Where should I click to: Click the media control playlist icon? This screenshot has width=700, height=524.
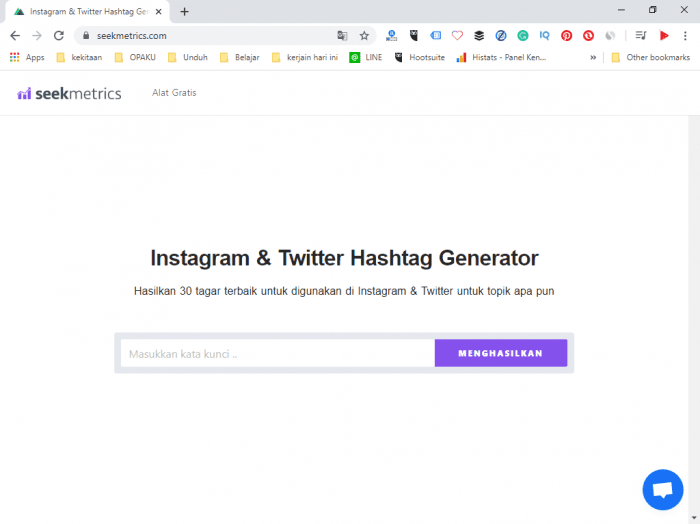[641, 36]
